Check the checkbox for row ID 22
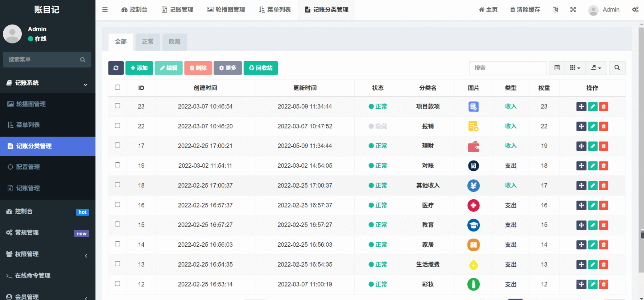This screenshot has height=300, width=644. tap(117, 125)
